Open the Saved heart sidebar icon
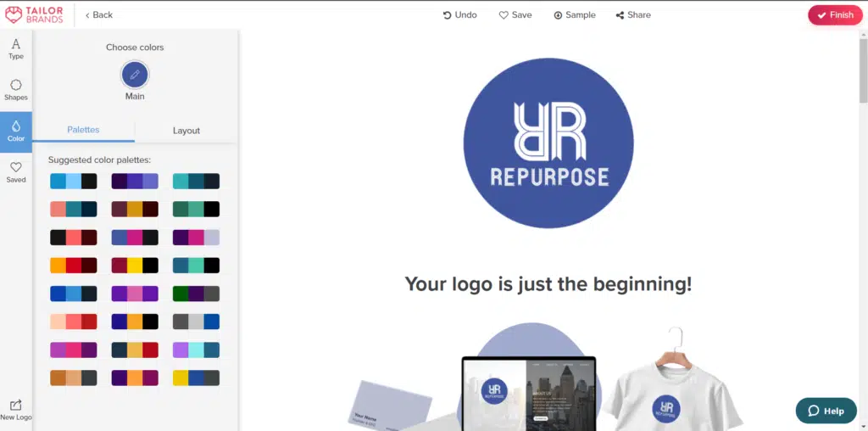The image size is (868, 431). [16, 172]
